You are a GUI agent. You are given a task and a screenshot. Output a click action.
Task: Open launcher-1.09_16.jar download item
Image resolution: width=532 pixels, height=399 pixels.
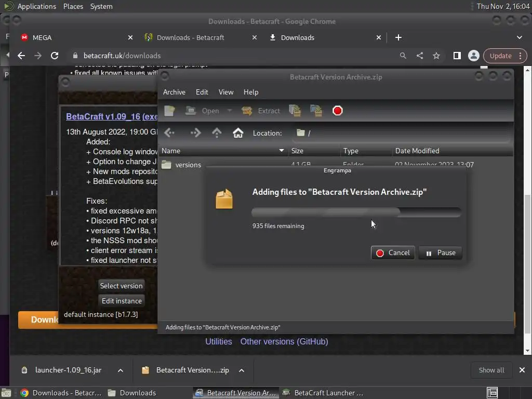62,370
